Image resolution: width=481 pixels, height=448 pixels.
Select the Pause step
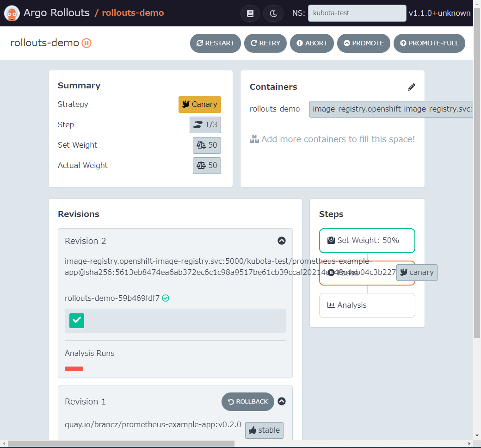[x=367, y=273]
